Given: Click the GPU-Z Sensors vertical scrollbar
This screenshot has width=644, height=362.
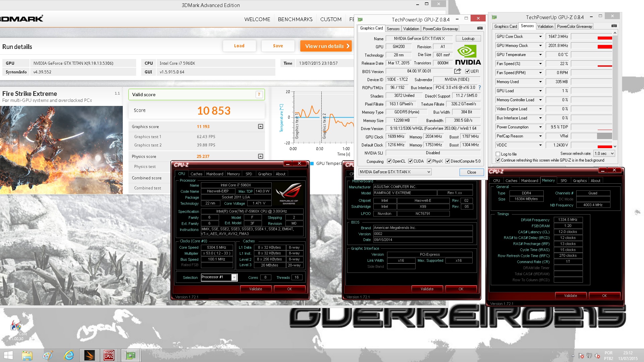Looking at the screenshot, I should (x=615, y=90).
